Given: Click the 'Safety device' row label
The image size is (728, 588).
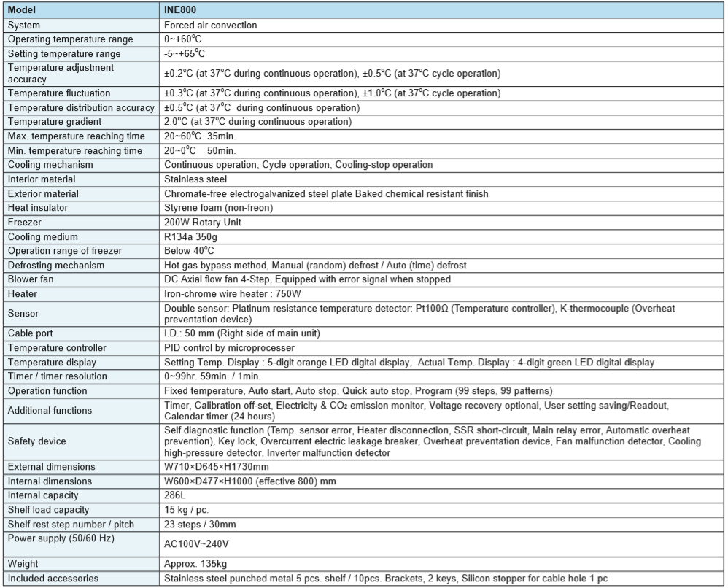Looking at the screenshot, I should tap(36, 441).
